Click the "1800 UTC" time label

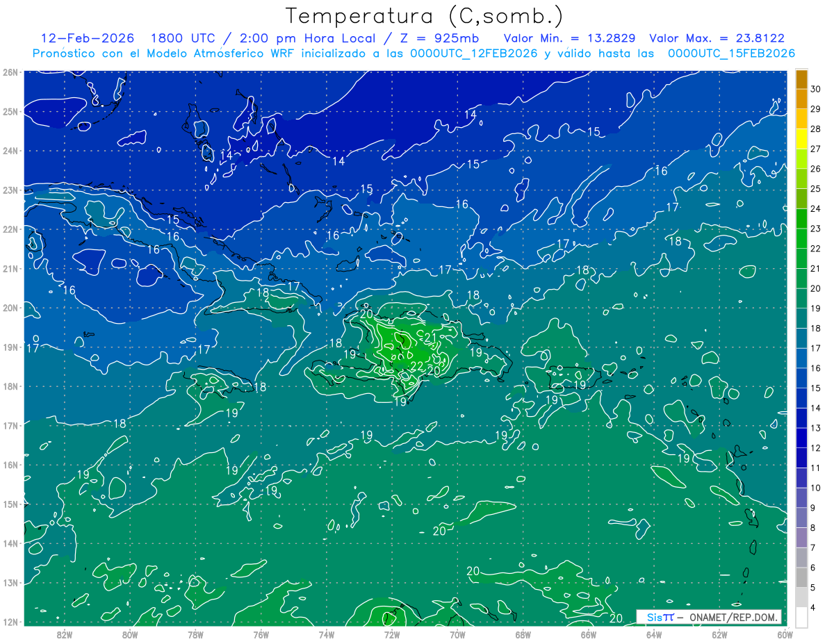tap(183, 38)
